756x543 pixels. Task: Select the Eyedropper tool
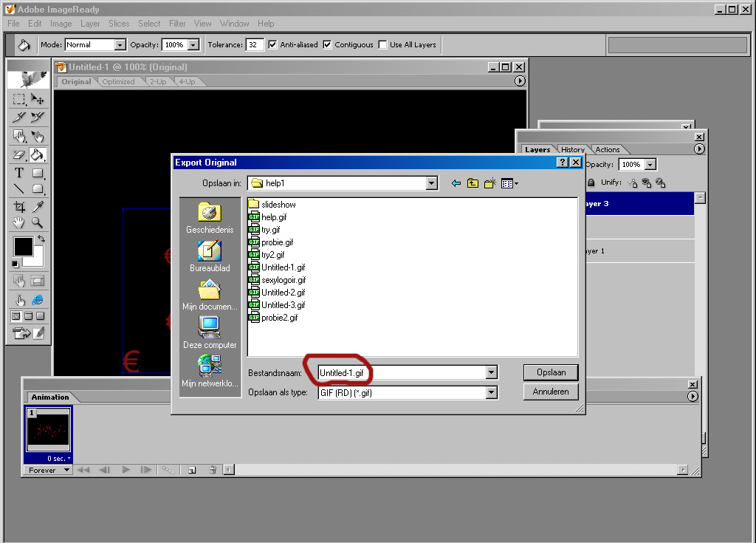(38, 207)
